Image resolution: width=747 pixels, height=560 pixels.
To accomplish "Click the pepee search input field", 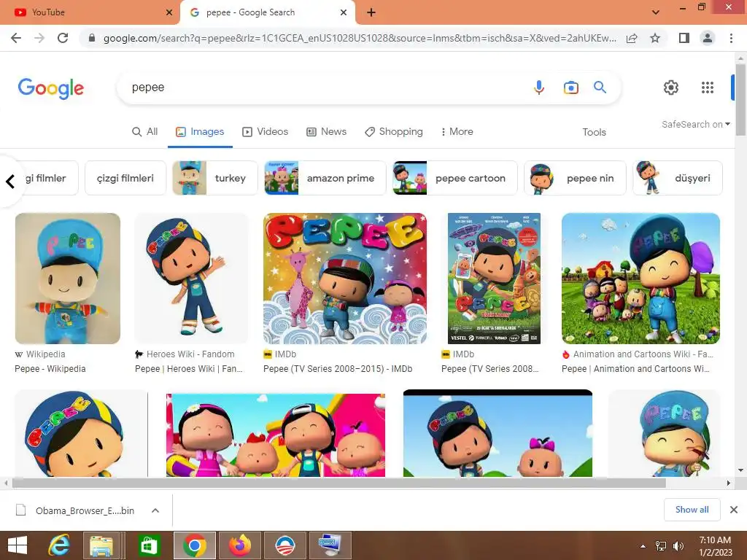I will (x=324, y=87).
